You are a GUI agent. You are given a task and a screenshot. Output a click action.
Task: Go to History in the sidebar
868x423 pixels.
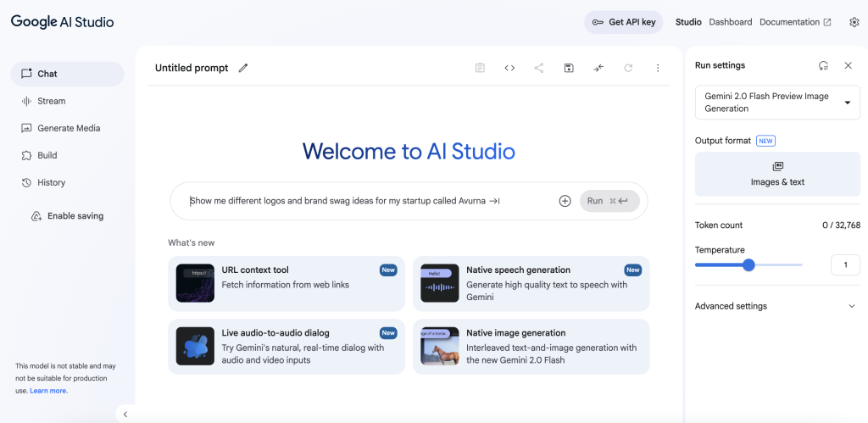tap(51, 182)
